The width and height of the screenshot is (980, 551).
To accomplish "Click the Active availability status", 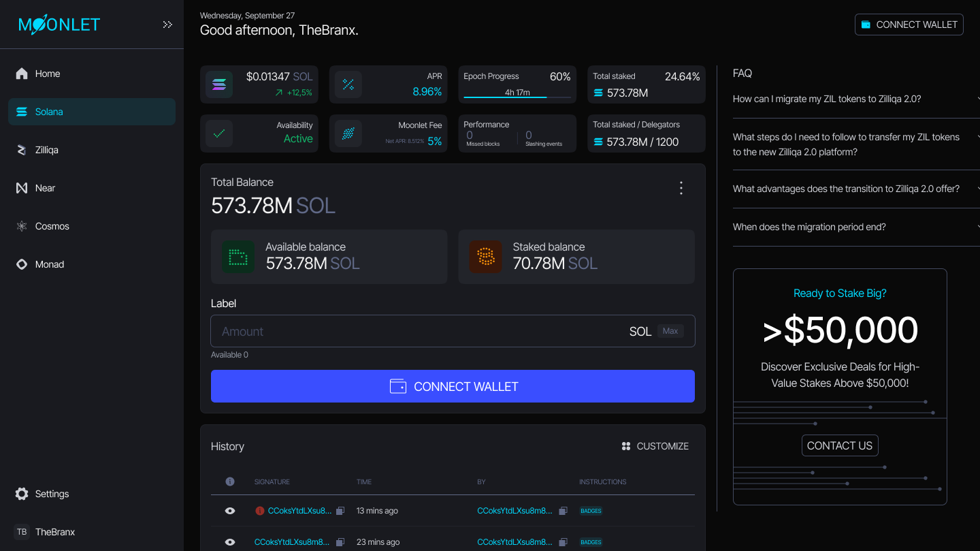I will coord(298,138).
